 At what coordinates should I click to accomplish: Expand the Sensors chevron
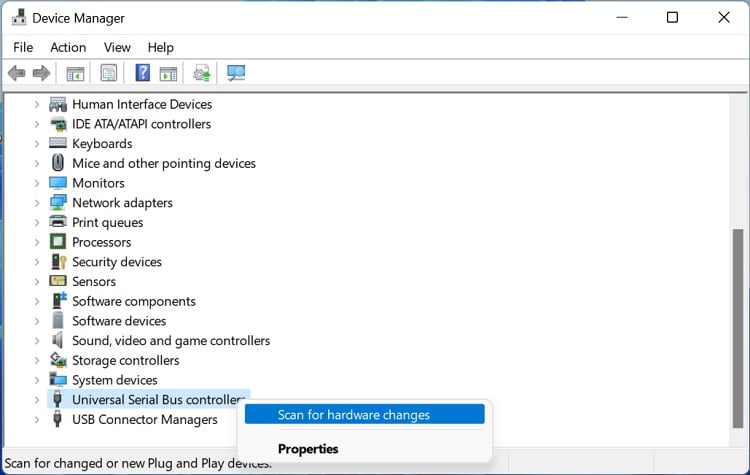37,282
